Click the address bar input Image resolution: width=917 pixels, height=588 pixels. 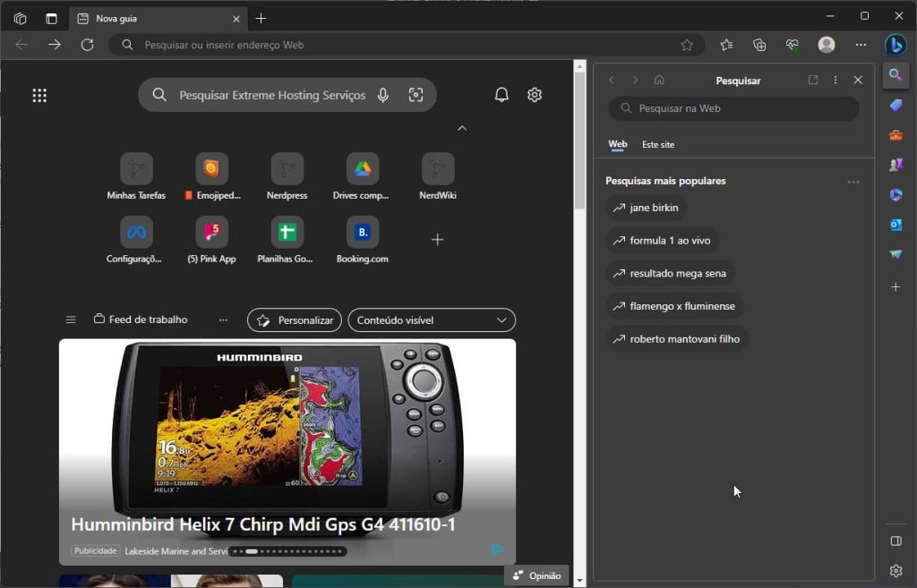[x=407, y=45]
